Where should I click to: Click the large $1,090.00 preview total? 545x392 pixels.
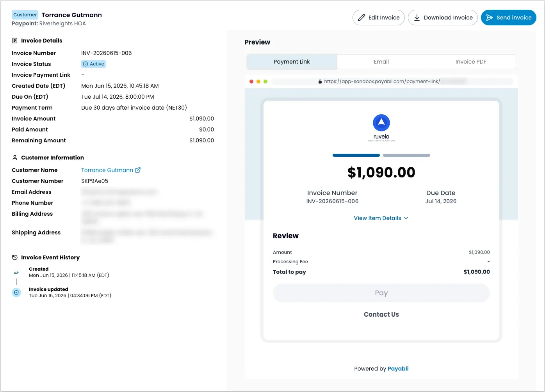click(381, 172)
